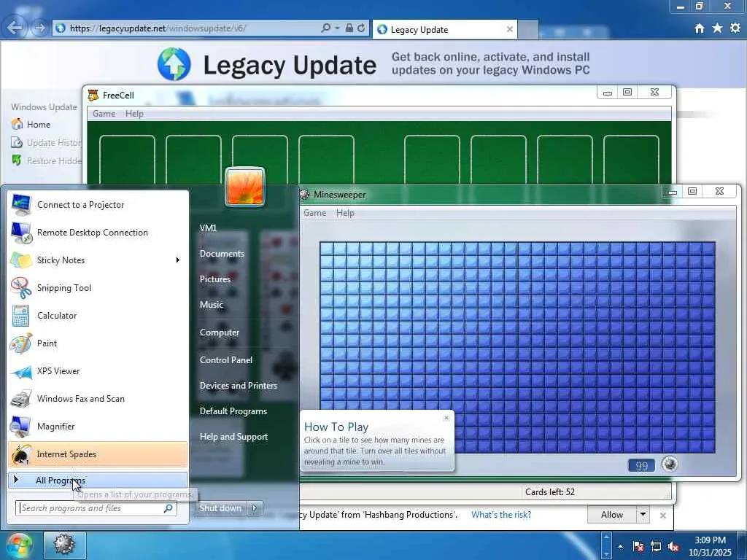
Task: Click the Legacy Update globe logo
Action: [174, 64]
